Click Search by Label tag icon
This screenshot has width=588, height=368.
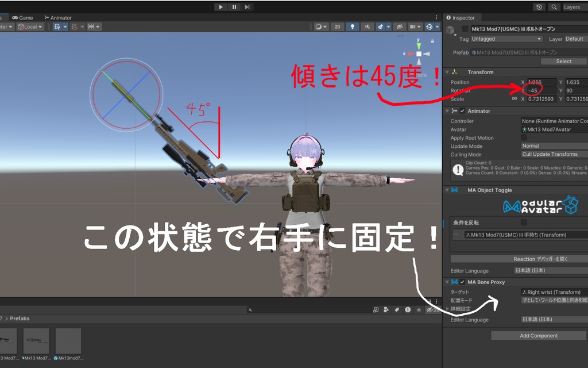click(x=397, y=310)
